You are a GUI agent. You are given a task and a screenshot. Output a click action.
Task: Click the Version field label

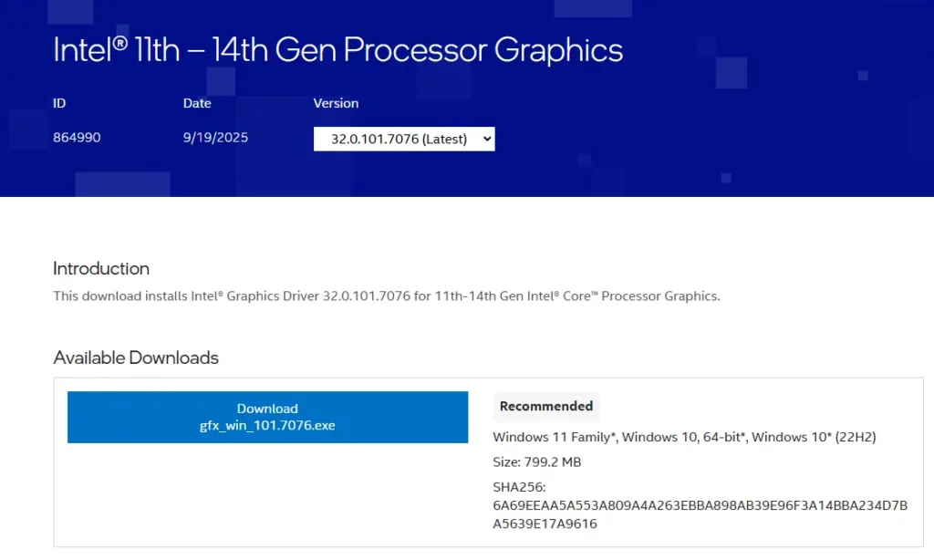pyautogui.click(x=336, y=103)
